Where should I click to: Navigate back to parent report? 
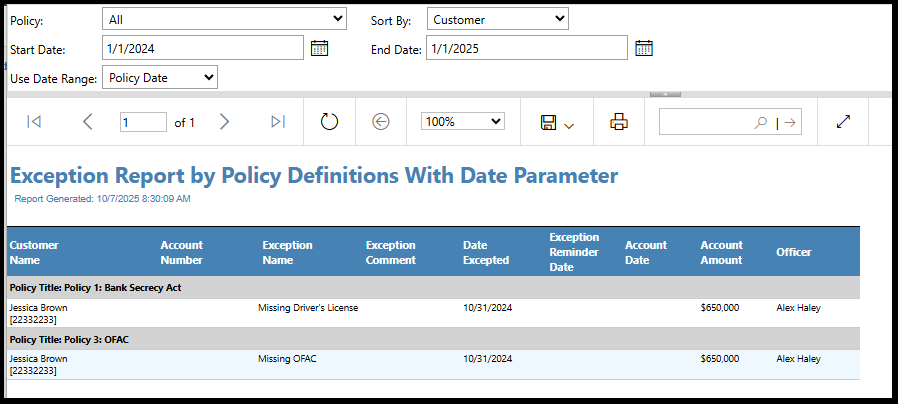tap(380, 122)
